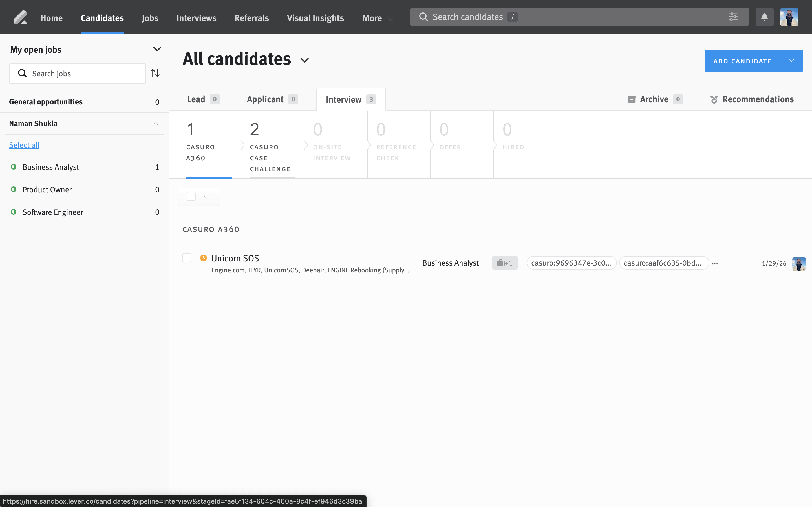The image size is (812, 507).
Task: Open search filter options icon
Action: [x=733, y=17]
